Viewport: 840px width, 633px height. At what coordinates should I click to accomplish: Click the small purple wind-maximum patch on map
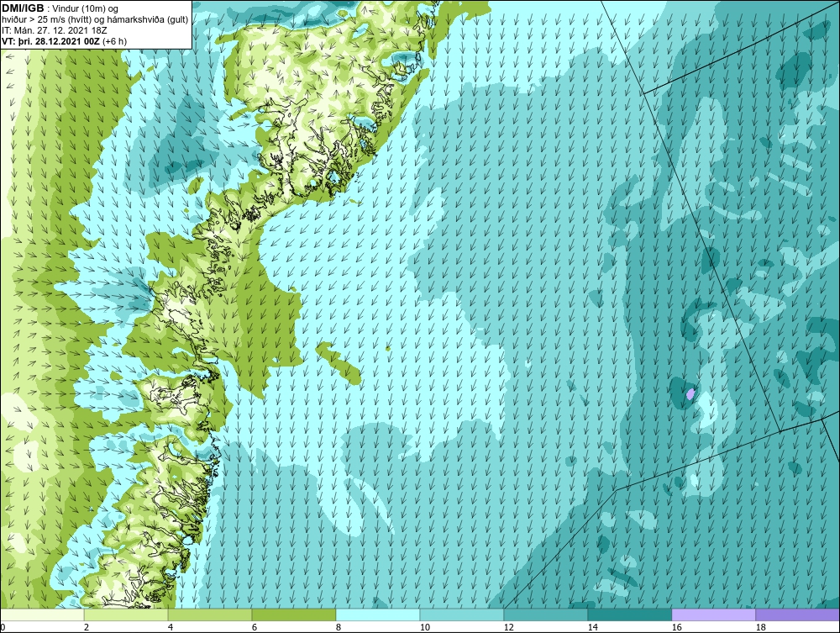pos(690,394)
